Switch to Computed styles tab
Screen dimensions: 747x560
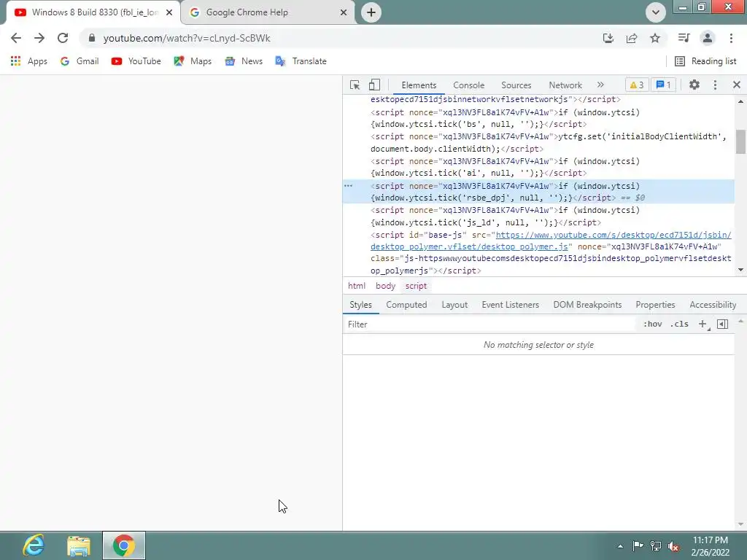(406, 305)
